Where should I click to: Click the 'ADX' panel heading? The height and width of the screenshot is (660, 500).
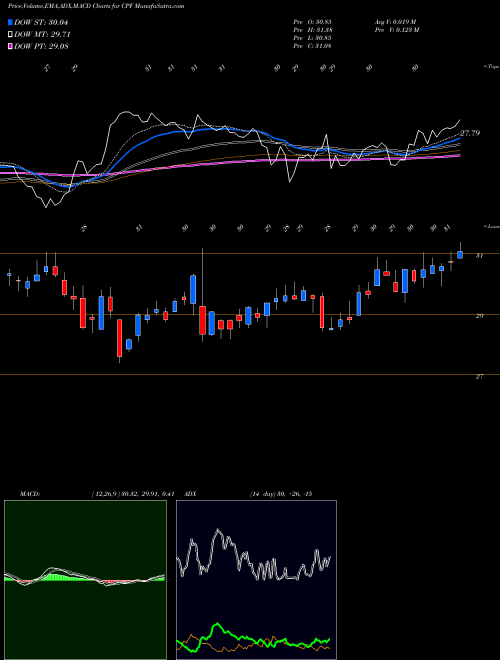pos(191,494)
